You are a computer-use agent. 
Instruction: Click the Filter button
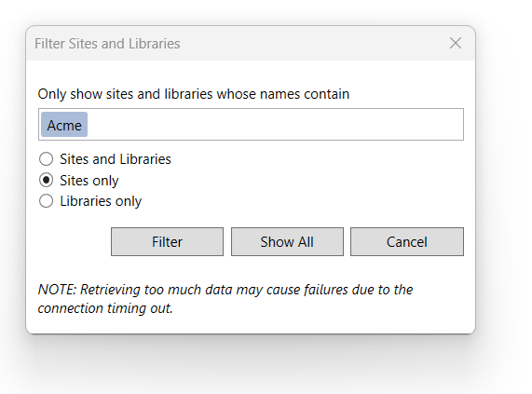tap(167, 242)
